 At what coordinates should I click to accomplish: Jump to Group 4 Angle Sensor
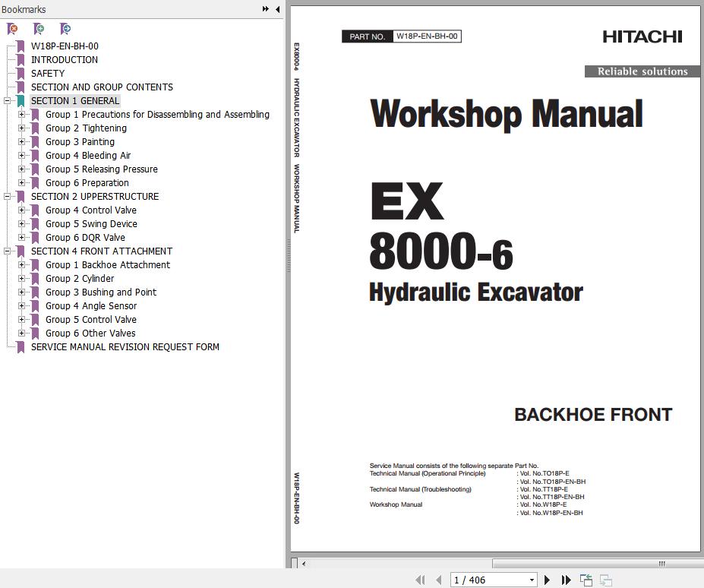tap(91, 306)
